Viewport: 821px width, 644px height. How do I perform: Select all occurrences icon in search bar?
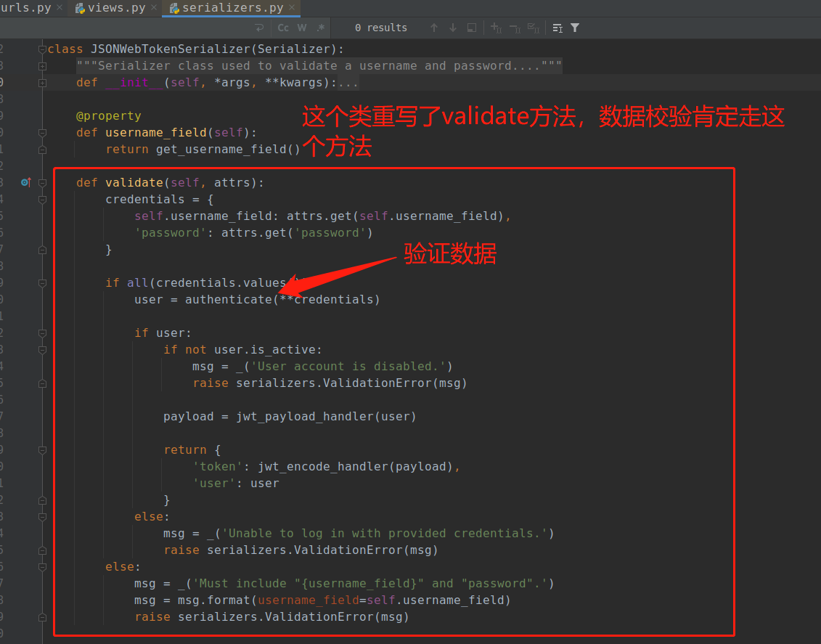coord(534,28)
